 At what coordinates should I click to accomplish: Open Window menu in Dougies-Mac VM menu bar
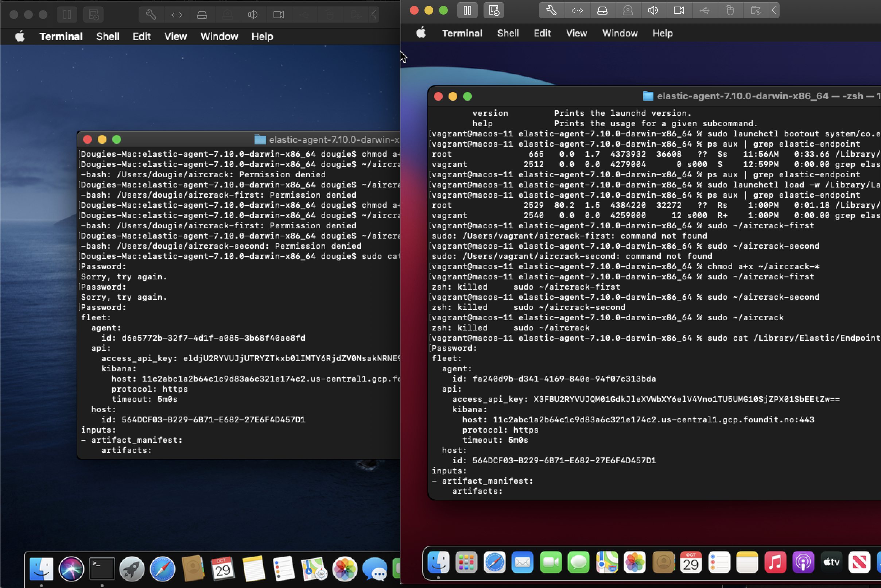(219, 36)
